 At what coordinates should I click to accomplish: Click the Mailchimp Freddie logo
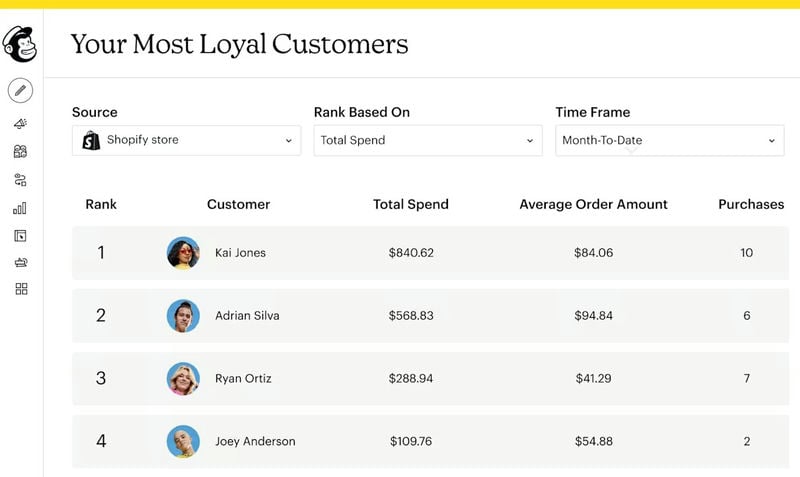tap(20, 45)
